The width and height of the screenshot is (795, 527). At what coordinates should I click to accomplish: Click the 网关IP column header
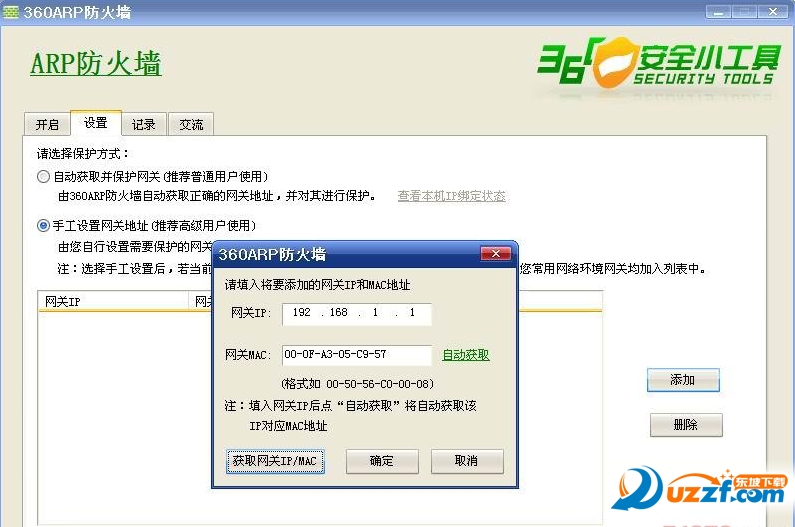113,302
